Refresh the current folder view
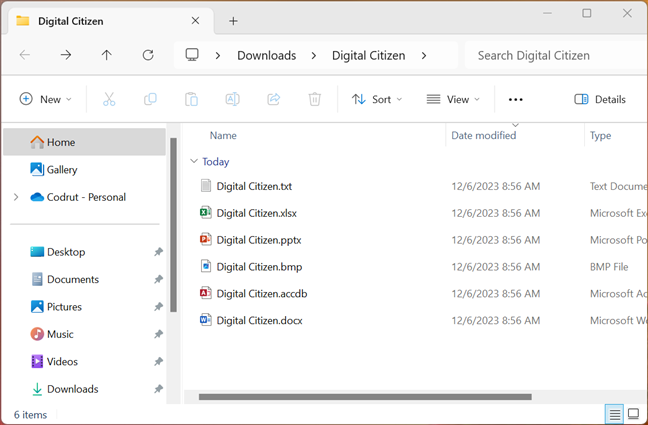648x425 pixels. point(148,55)
